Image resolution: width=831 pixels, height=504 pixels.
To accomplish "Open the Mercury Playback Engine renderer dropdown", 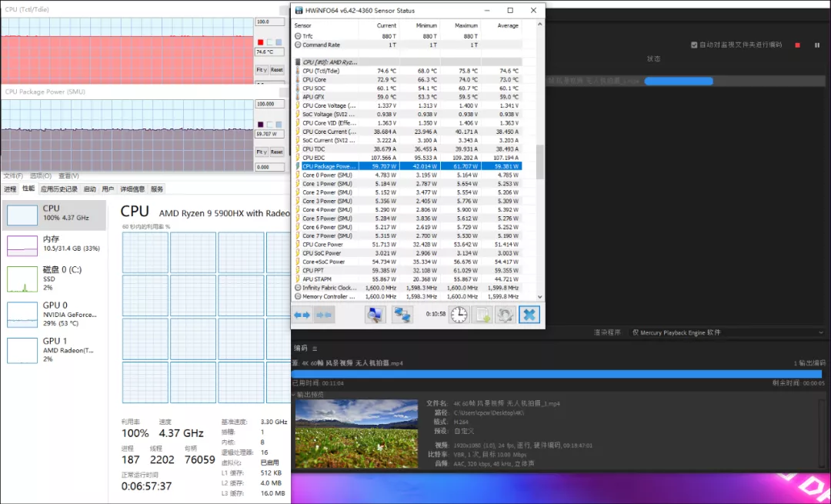I will 726,333.
